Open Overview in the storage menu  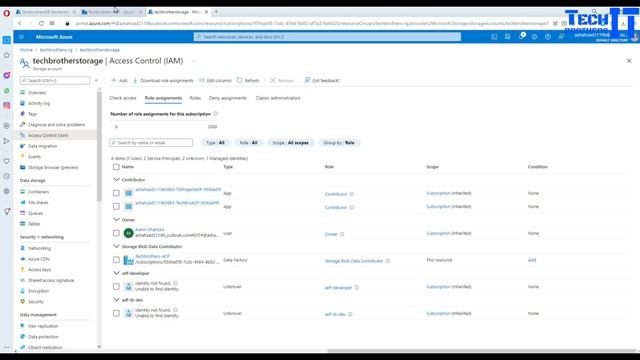tap(37, 93)
